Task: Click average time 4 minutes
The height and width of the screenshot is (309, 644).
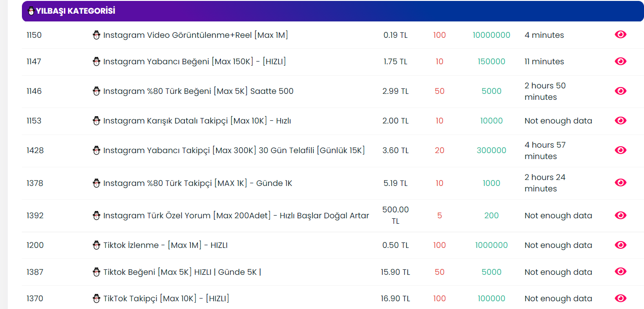Action: 544,35
